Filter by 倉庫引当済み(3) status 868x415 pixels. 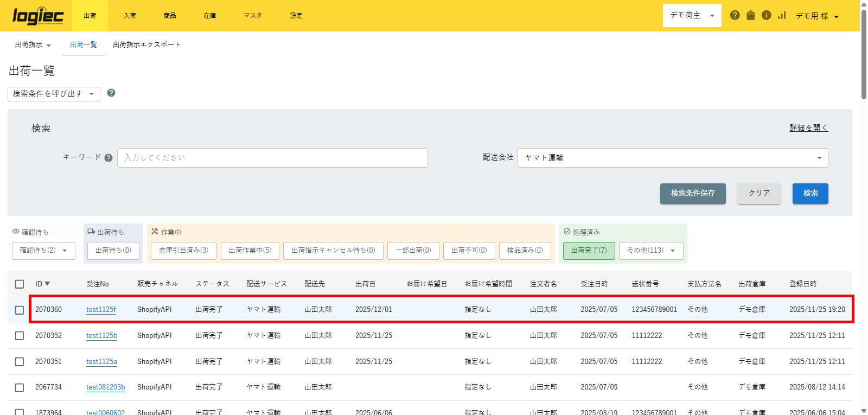click(183, 251)
